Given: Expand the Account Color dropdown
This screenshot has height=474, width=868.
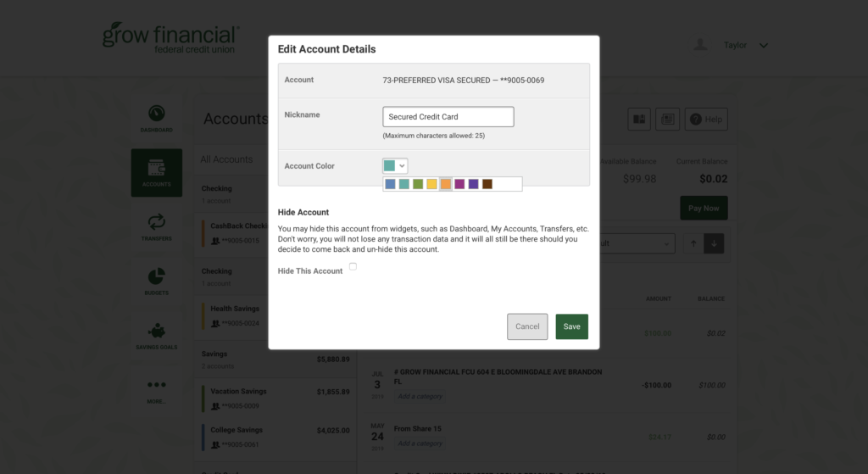Looking at the screenshot, I should point(395,165).
